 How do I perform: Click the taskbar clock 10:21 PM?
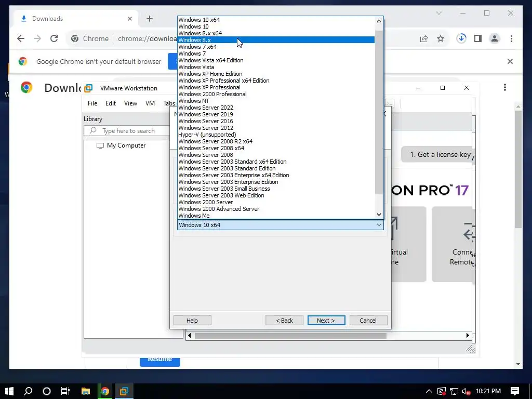488,391
